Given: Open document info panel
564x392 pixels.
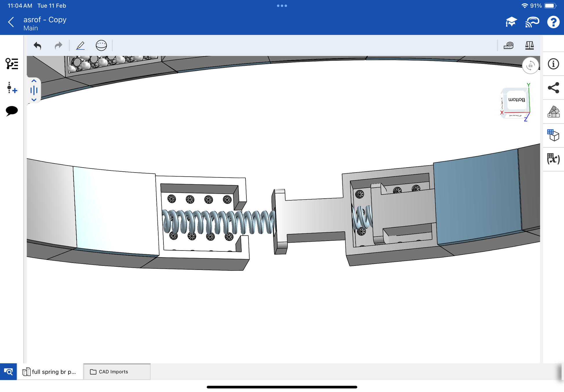Looking at the screenshot, I should coord(553,64).
